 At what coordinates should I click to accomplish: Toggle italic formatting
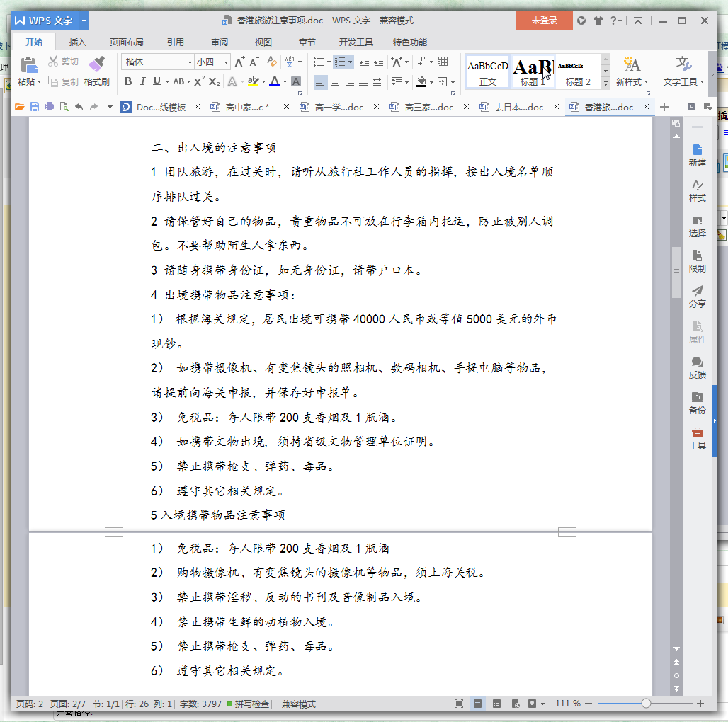[142, 81]
